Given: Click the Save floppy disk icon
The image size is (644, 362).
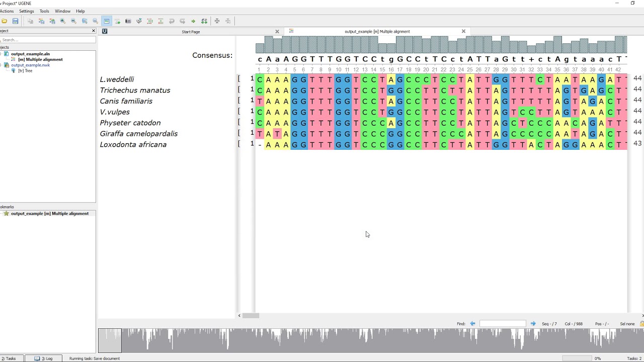Looking at the screenshot, I should [16, 21].
